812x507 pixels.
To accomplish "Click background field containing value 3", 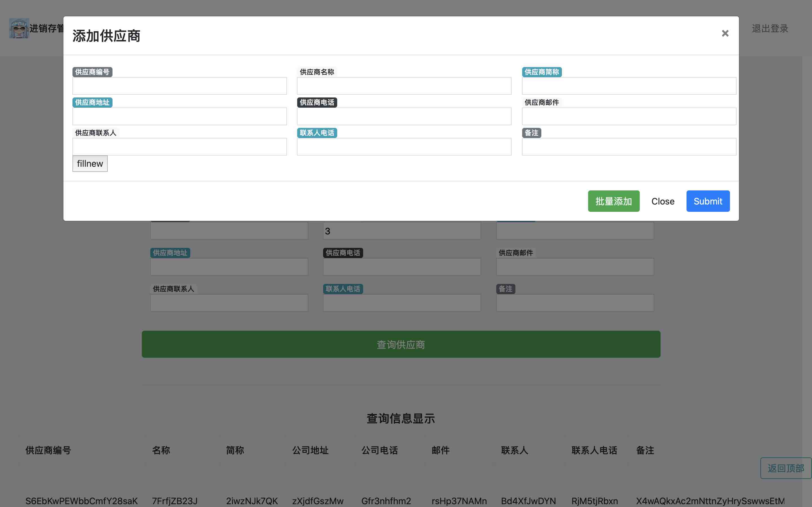I will point(402,231).
